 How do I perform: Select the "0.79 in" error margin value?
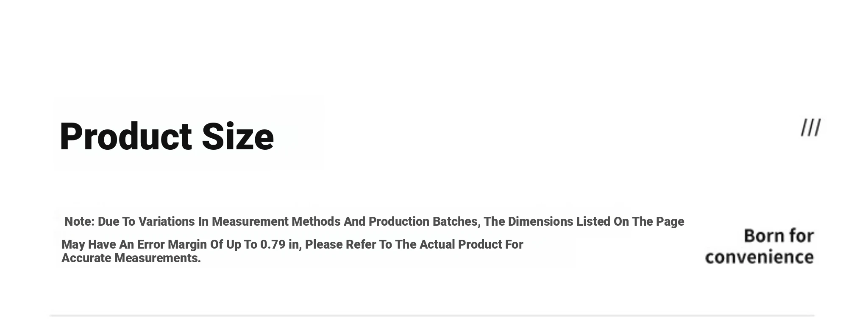pos(279,244)
